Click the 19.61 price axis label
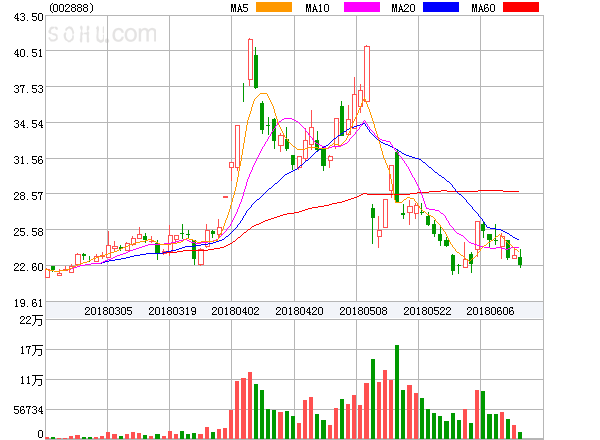 pos(29,303)
